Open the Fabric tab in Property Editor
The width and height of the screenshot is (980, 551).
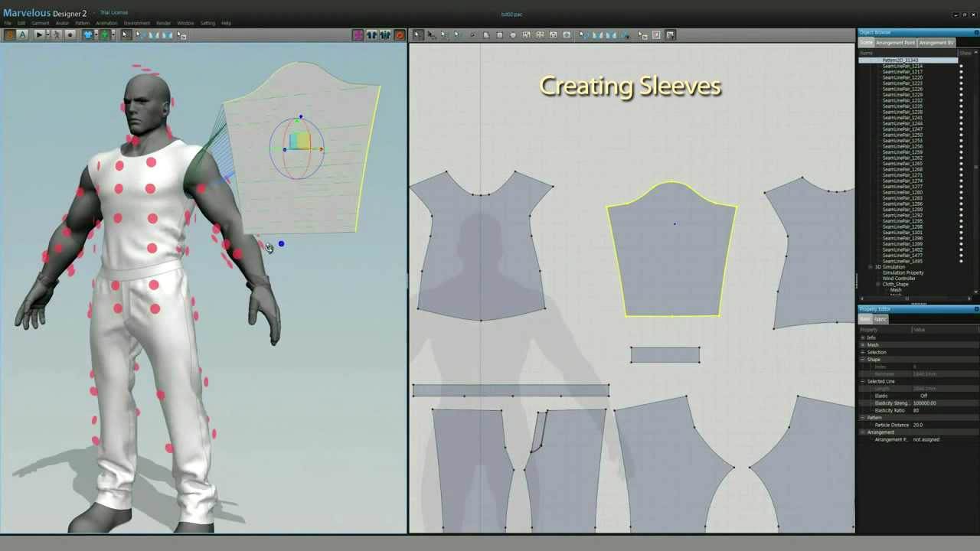[x=880, y=319]
